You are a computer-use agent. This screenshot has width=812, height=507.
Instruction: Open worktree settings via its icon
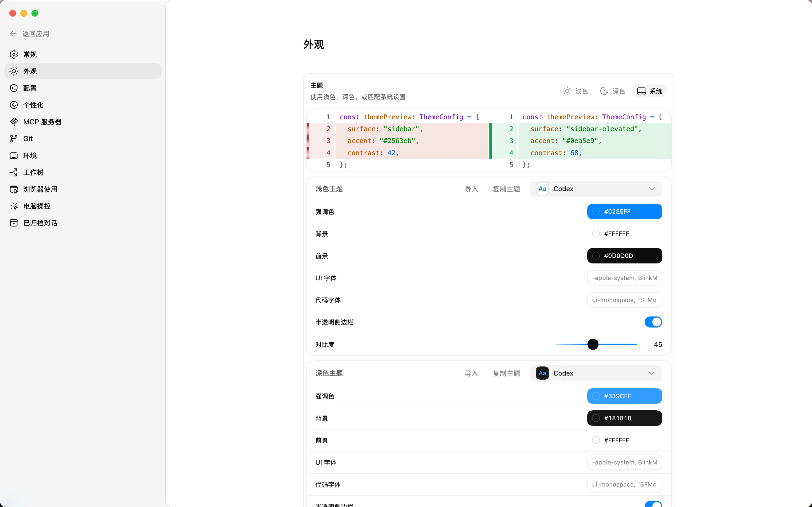pyautogui.click(x=14, y=172)
